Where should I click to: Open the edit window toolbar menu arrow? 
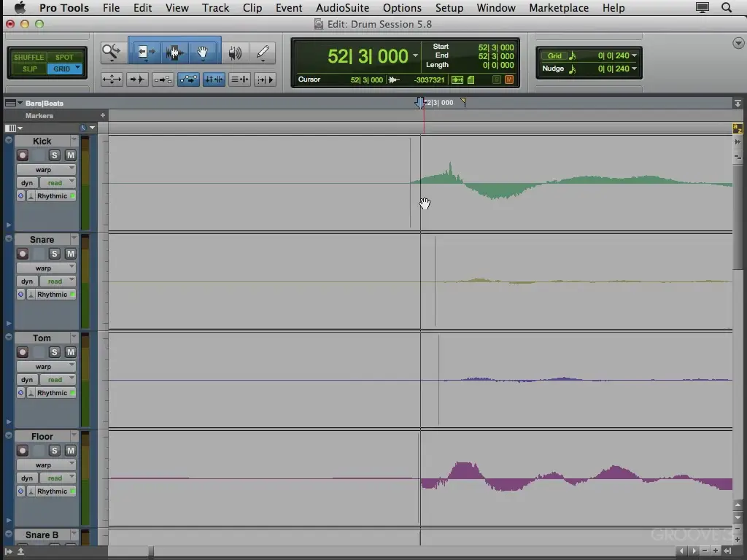738,43
